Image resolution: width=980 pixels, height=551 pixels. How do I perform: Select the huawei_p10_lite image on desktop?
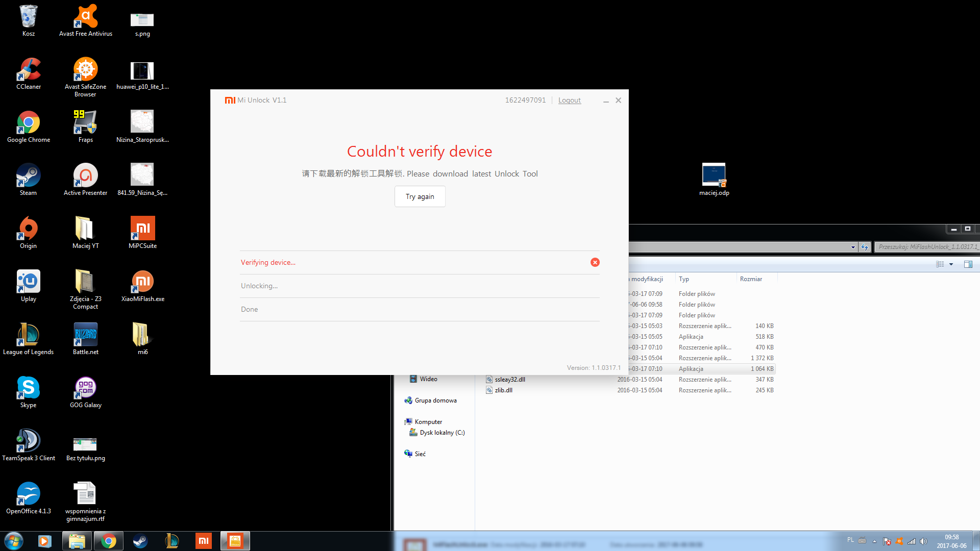click(142, 75)
